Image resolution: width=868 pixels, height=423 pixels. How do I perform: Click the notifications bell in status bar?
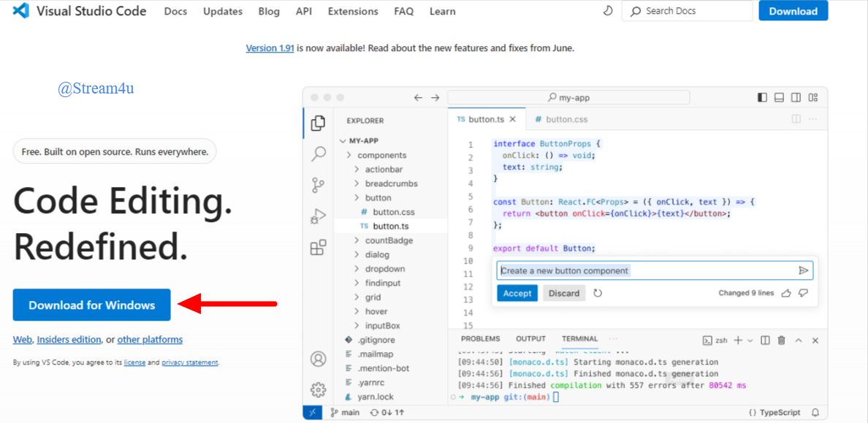(x=815, y=413)
